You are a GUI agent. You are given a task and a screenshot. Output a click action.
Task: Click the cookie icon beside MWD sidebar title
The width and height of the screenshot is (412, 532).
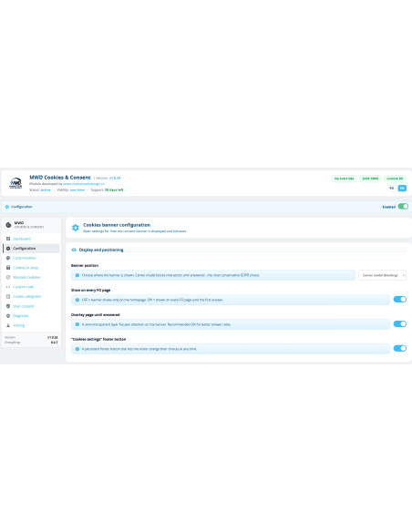pos(8,225)
